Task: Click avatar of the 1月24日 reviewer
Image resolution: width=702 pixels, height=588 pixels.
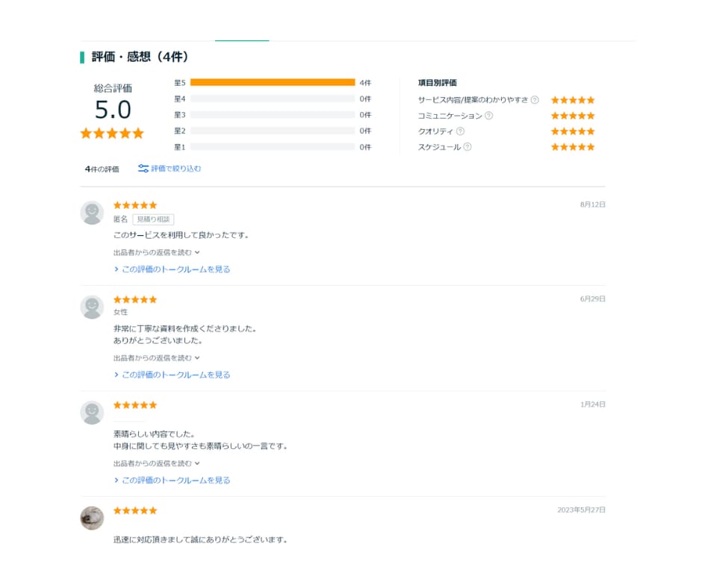Action: 92,413
